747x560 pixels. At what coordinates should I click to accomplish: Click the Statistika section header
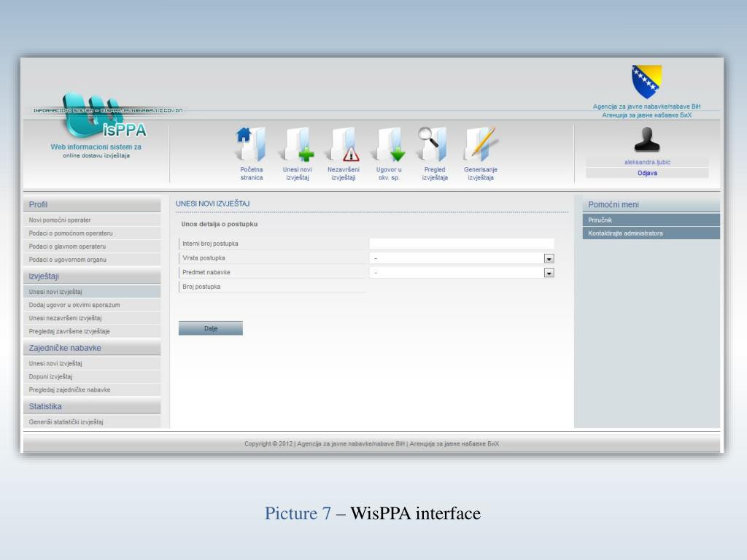92,406
